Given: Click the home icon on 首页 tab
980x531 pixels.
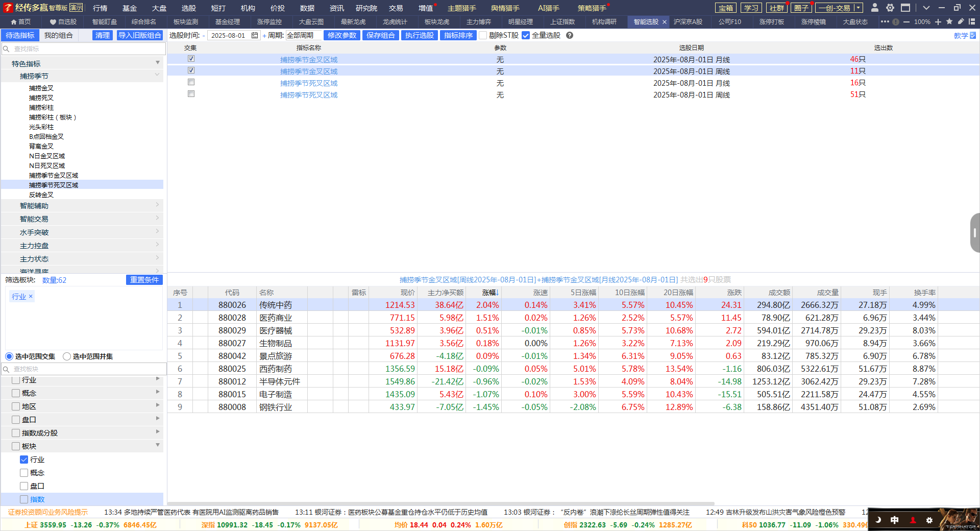Looking at the screenshot, I should point(14,22).
